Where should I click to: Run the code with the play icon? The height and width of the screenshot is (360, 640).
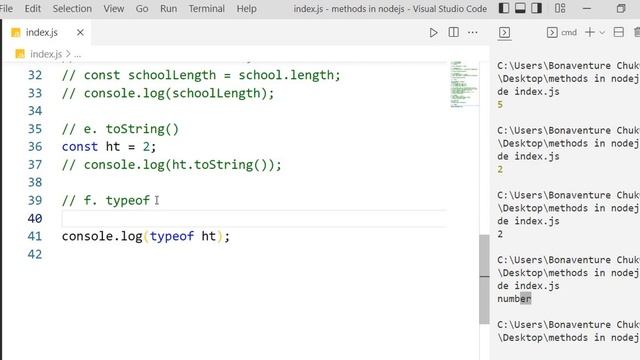433,33
